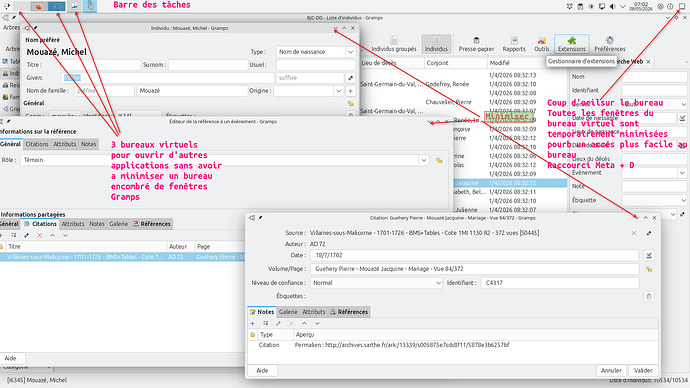Switch to the Firefox virtual desktop
690x388 pixels.
click(x=40, y=6)
